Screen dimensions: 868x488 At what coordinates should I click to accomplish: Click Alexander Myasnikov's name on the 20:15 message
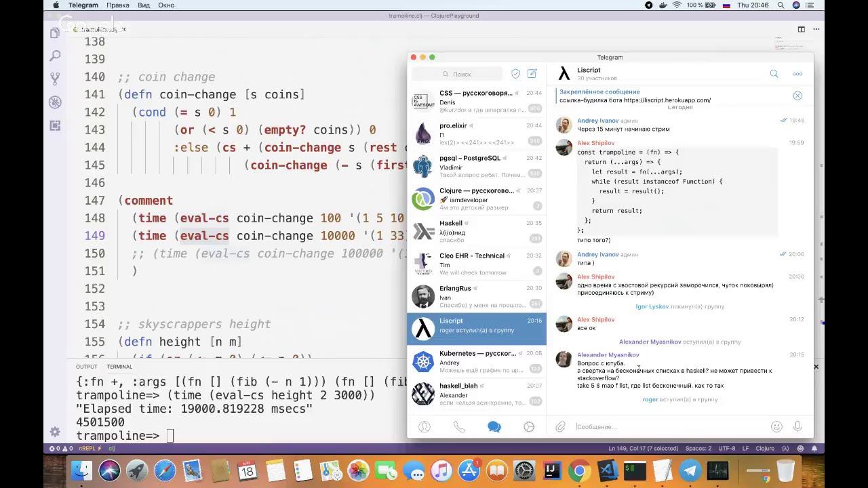click(608, 354)
